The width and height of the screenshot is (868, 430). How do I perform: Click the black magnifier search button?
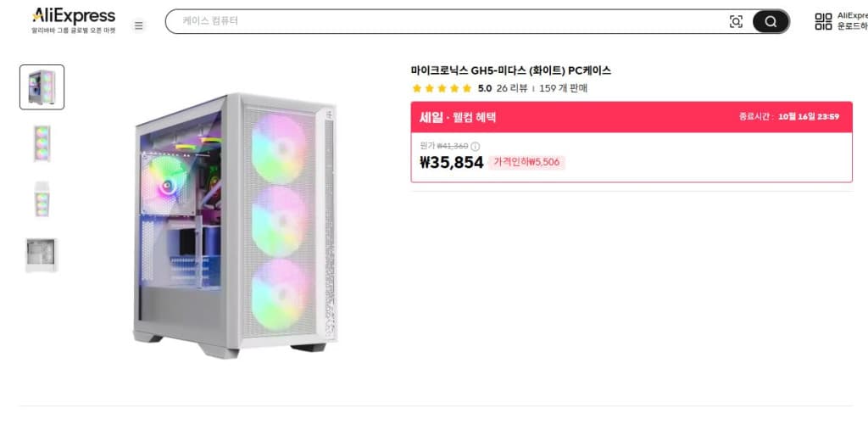click(x=771, y=21)
